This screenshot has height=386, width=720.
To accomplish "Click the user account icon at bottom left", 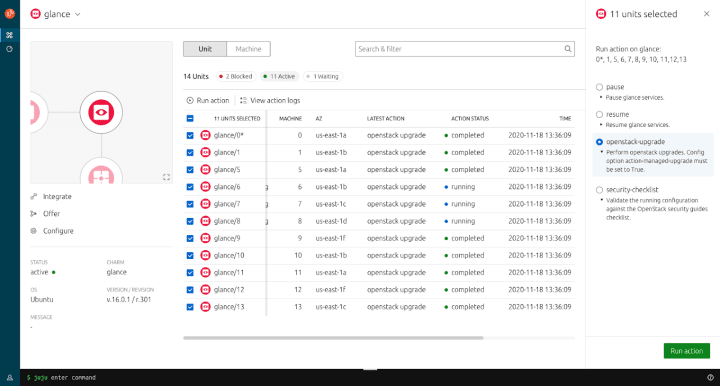I will point(10,378).
